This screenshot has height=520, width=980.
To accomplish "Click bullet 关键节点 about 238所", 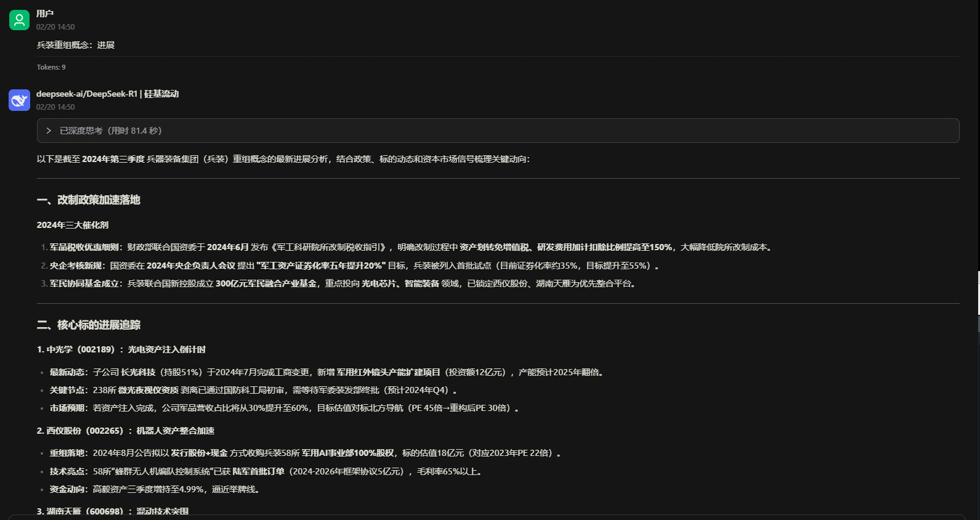I will 253,390.
